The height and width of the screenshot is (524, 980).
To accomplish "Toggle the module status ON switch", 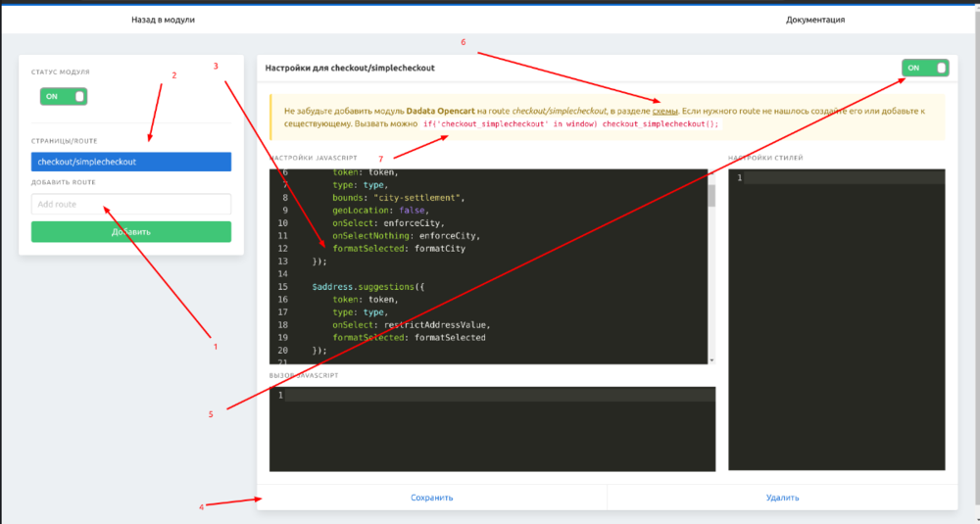I will (64, 96).
